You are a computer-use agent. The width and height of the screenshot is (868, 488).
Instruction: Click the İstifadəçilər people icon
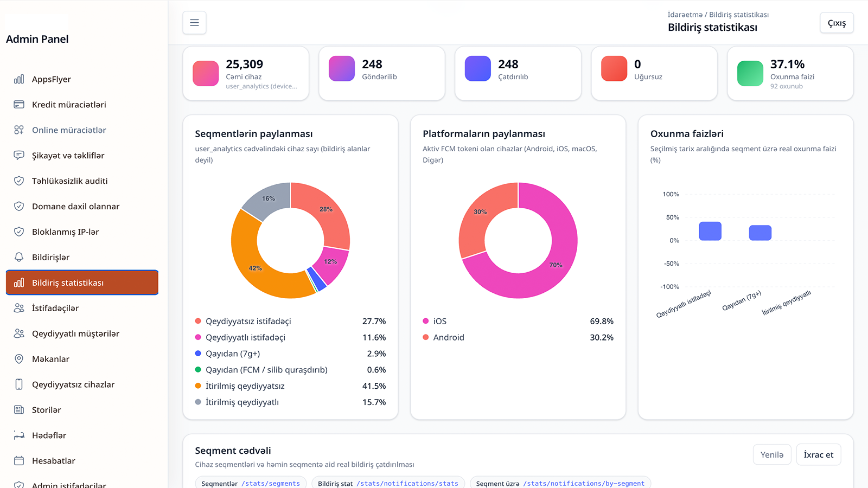click(x=19, y=309)
